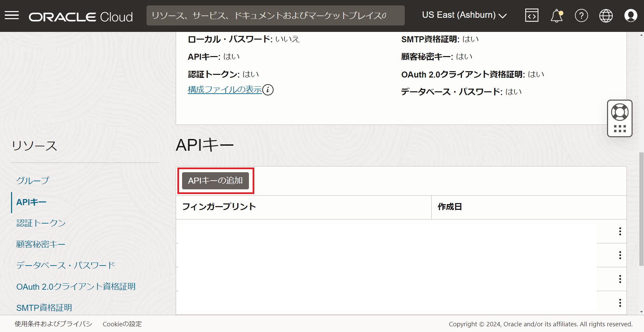Open 顧客秘密キー resource section
644x332 pixels.
pyautogui.click(x=41, y=244)
